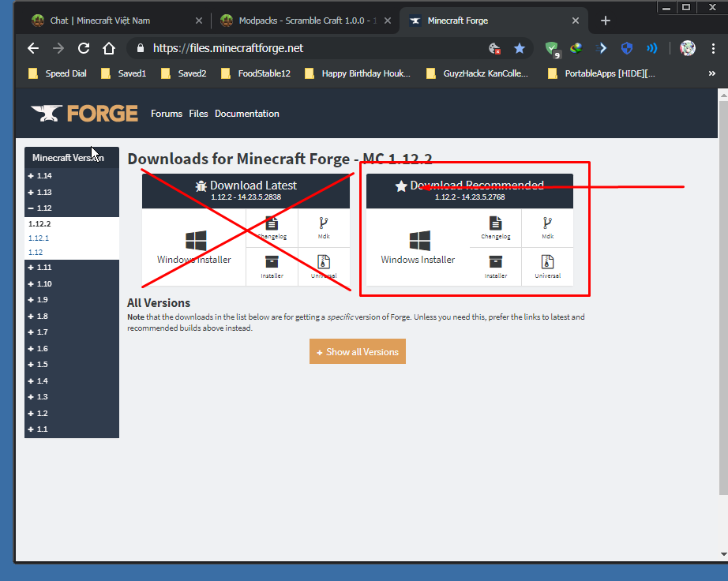Download the Recommended Universal jar icon
The image size is (728, 581).
(x=547, y=262)
